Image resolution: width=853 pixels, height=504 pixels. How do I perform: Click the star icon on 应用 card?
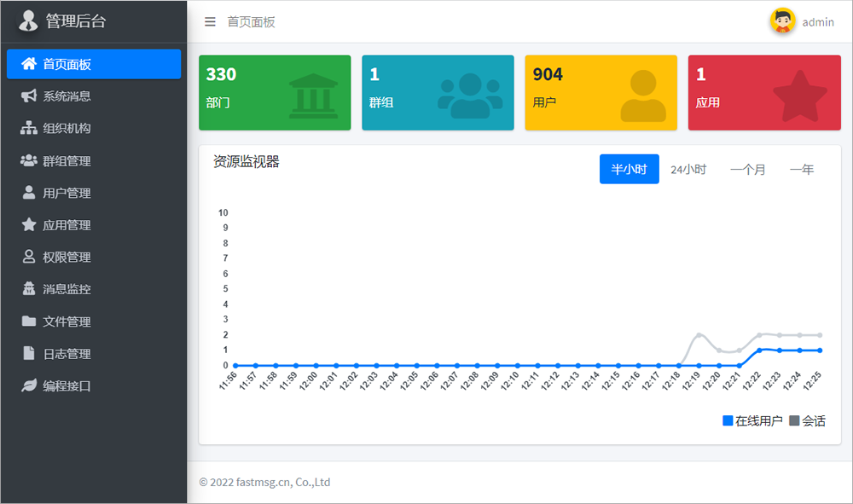pos(800,96)
